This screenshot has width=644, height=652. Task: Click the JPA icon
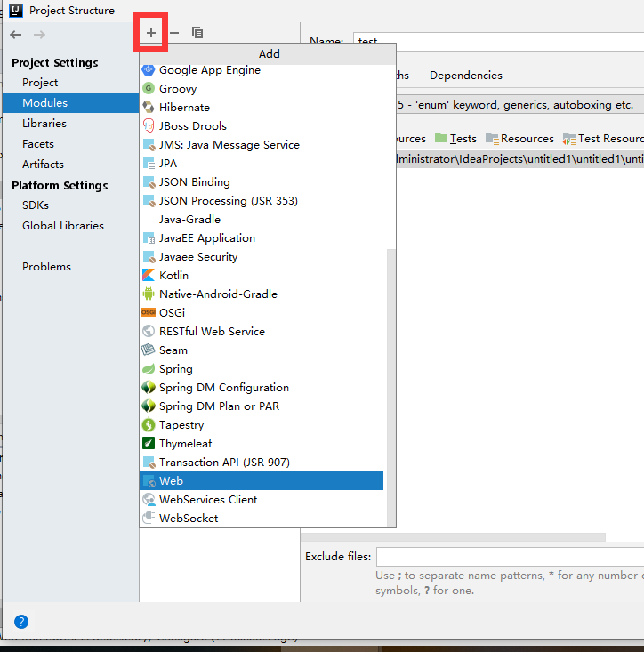click(149, 164)
